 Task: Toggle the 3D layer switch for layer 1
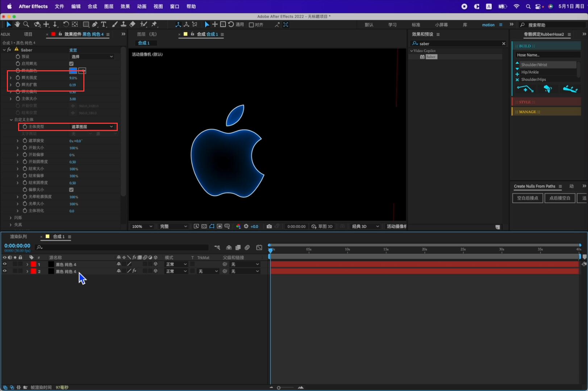click(155, 264)
